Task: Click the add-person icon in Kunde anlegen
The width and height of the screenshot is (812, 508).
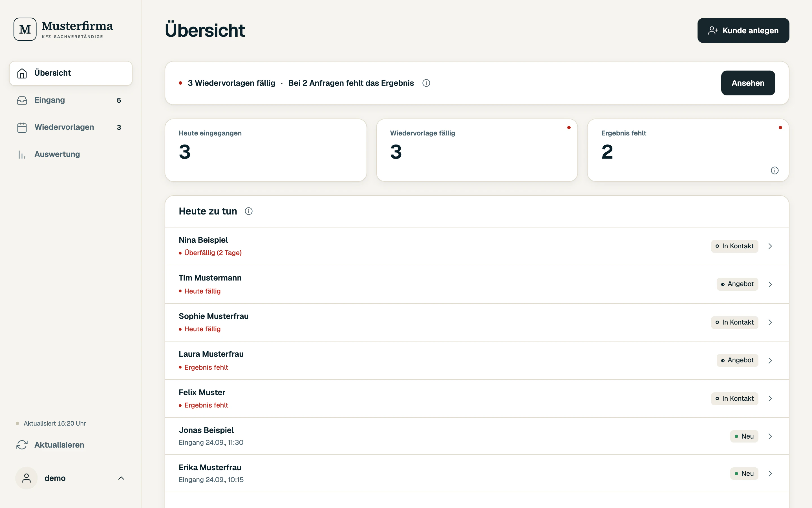Action: (713, 30)
